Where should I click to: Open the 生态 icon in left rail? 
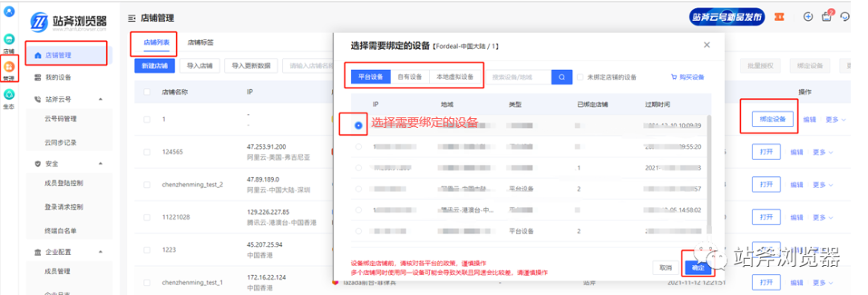pyautogui.click(x=9, y=95)
